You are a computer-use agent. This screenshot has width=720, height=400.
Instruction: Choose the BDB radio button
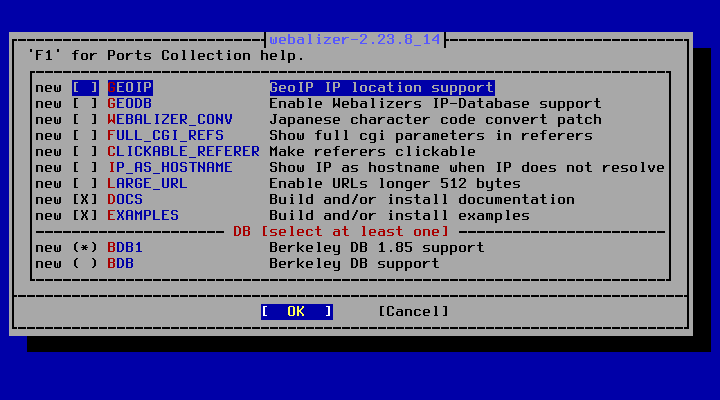pyautogui.click(x=85, y=264)
